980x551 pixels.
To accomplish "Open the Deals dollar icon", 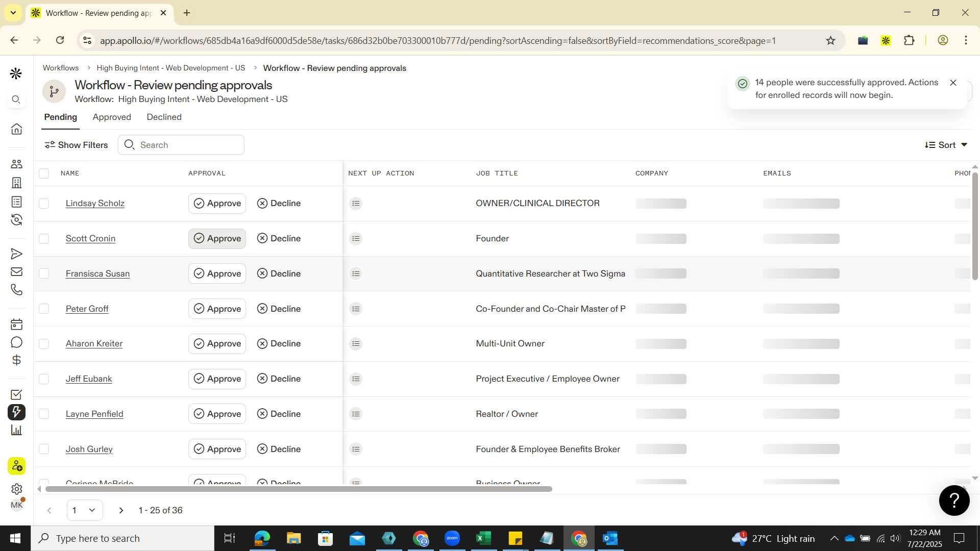I will click(16, 360).
